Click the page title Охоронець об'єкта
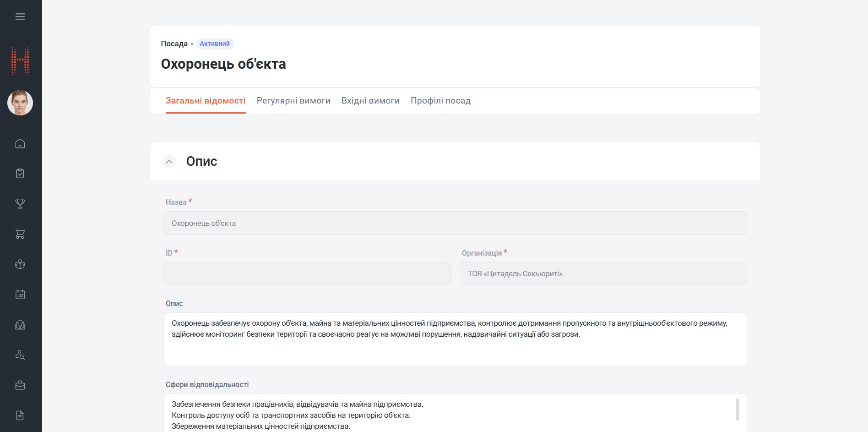 (x=223, y=64)
